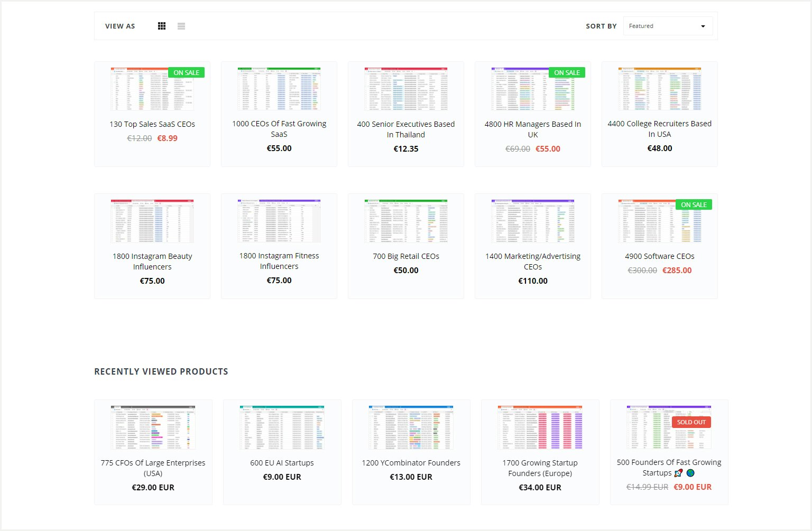Open the 600 EU AI Startups thumbnail

tap(282, 427)
